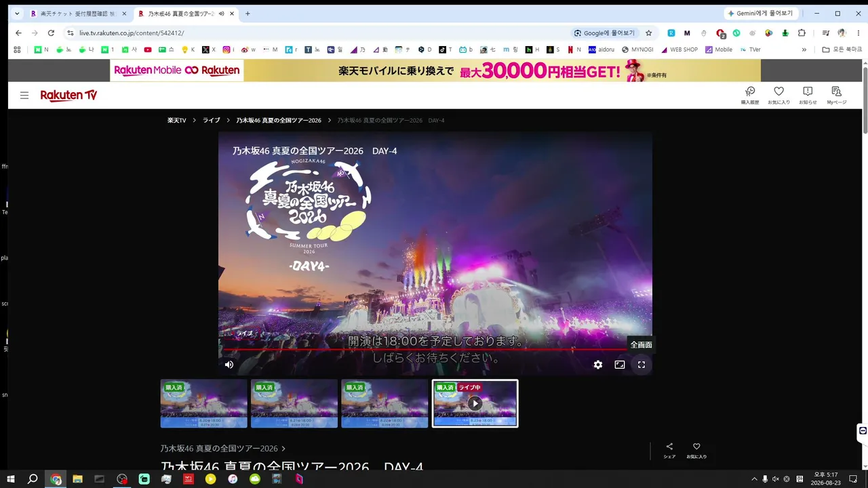Viewport: 868px width, 488px height.
Task: Open X (Twitter) bookmark
Action: pos(209,49)
